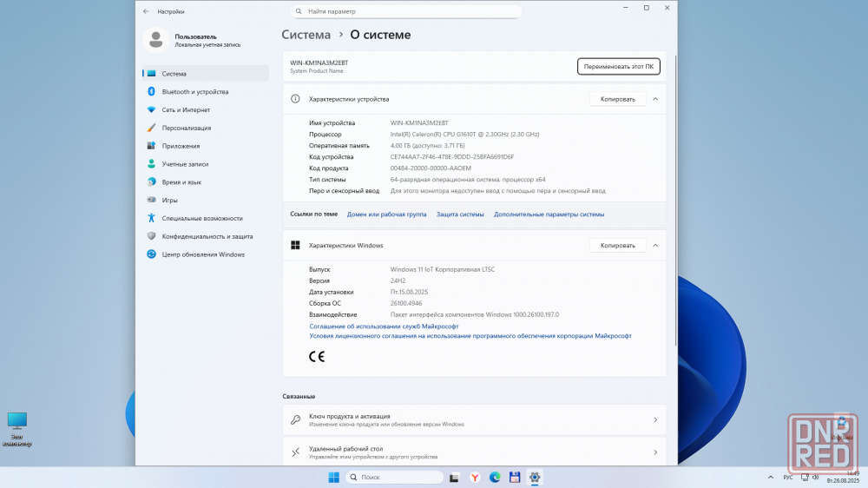The height and width of the screenshot is (488, 868).
Task: Open Центр обновления Windows in the sidebar
Action: (x=206, y=254)
